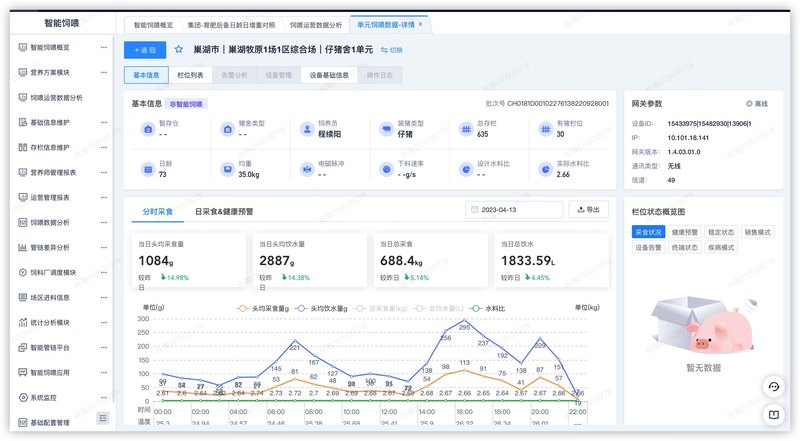
Task: Collapse the sidebar with the fold icon
Action: coord(103,419)
